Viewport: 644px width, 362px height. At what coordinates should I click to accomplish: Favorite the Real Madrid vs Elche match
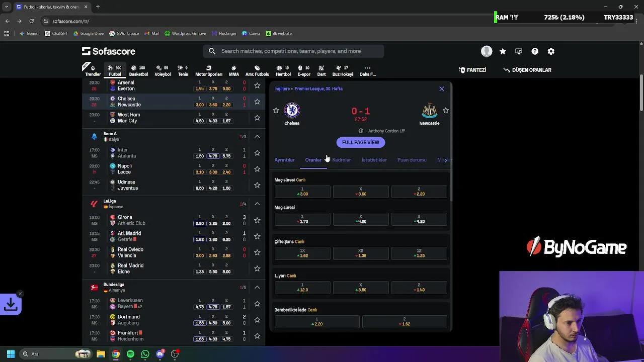pyautogui.click(x=257, y=268)
